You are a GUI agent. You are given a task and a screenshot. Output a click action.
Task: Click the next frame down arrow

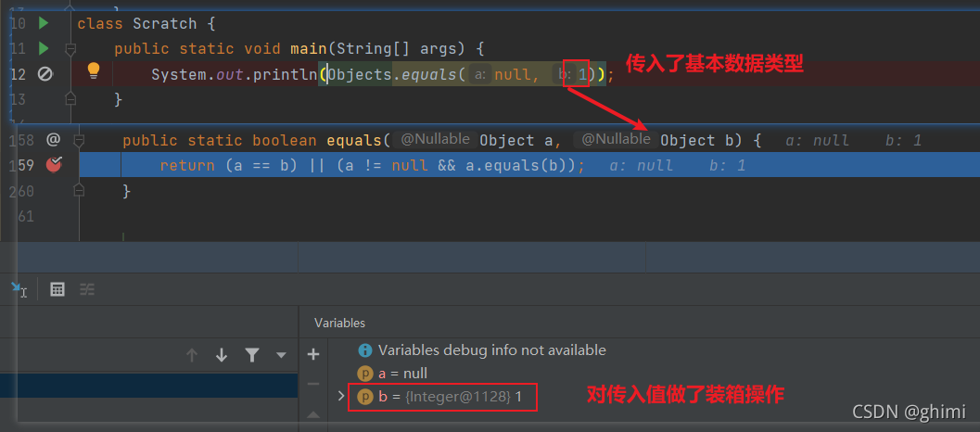coord(222,355)
